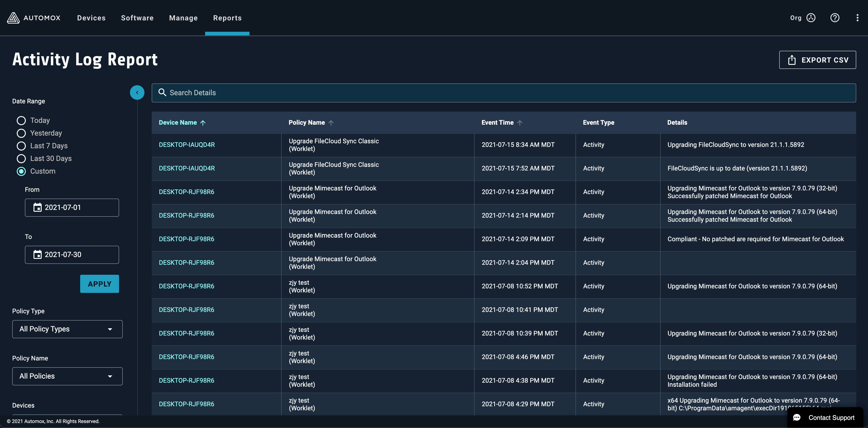Viewport: 868px width, 428px height.
Task: Export the report with EXPORT CSV
Action: 817,60
